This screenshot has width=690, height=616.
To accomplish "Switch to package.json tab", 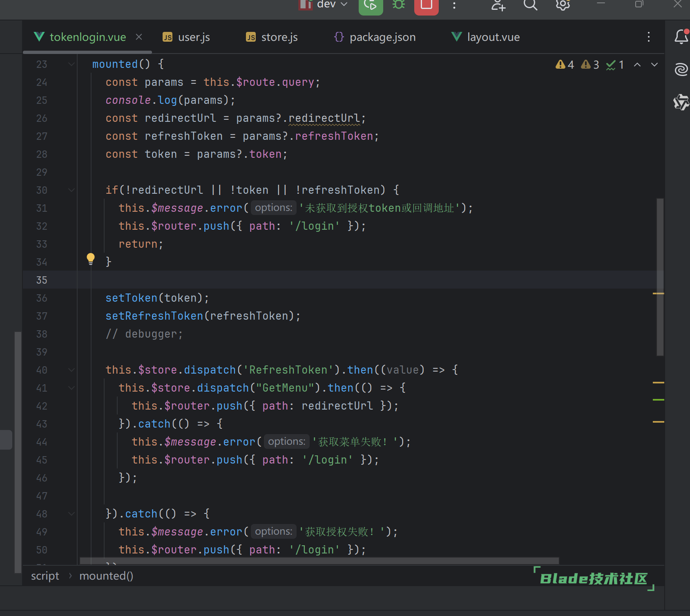I will click(x=375, y=37).
